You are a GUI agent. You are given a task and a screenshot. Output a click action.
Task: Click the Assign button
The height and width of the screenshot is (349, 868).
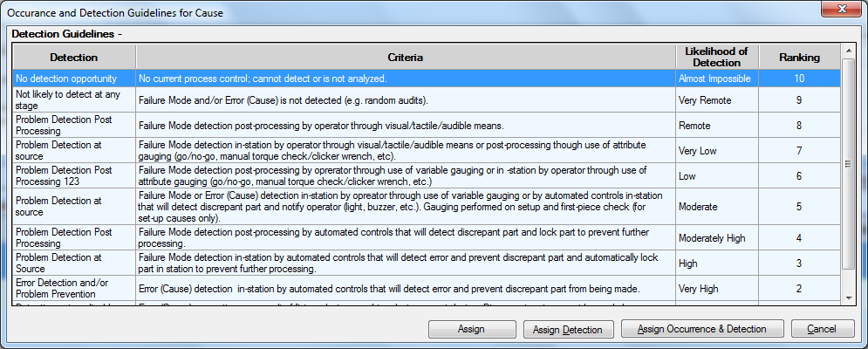coord(471,329)
